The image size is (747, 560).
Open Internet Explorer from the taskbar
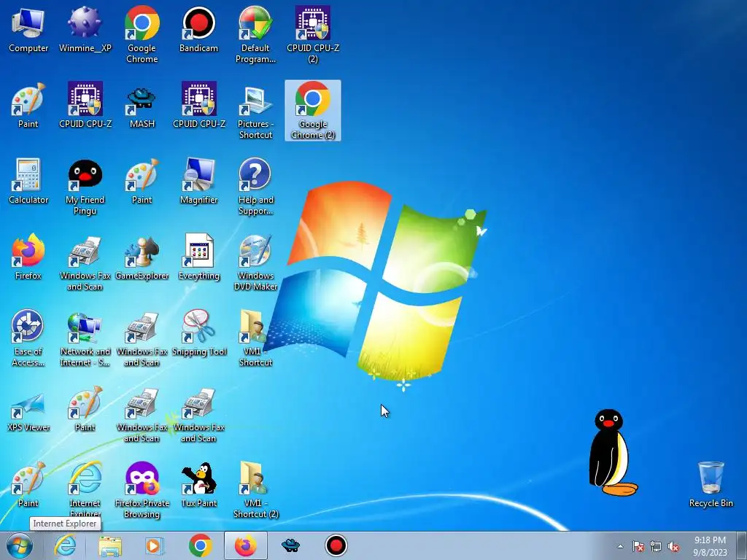[65, 545]
